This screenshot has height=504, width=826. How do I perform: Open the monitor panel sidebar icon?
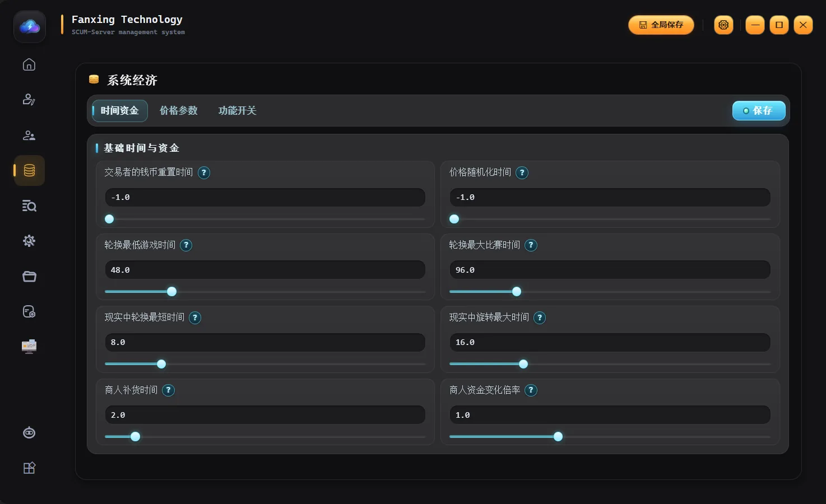[29, 347]
